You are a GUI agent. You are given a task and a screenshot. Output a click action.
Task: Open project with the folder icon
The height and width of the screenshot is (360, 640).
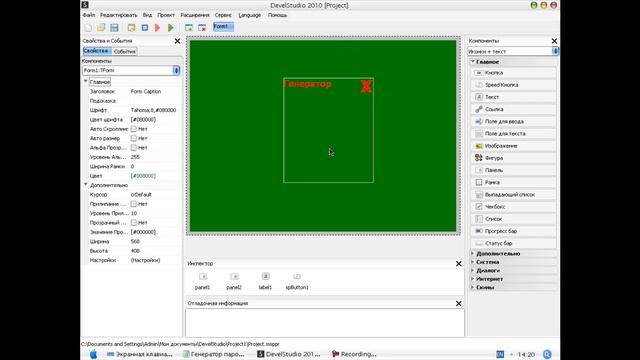(101, 28)
